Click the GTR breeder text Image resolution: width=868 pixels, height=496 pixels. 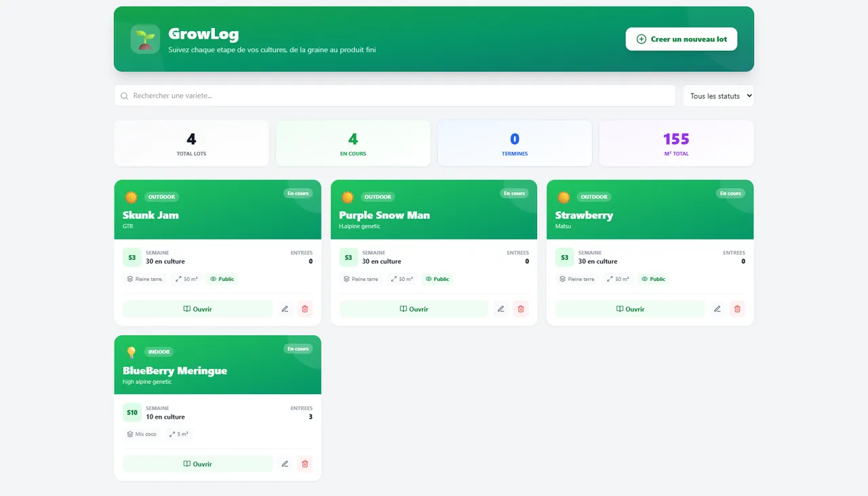[128, 226]
